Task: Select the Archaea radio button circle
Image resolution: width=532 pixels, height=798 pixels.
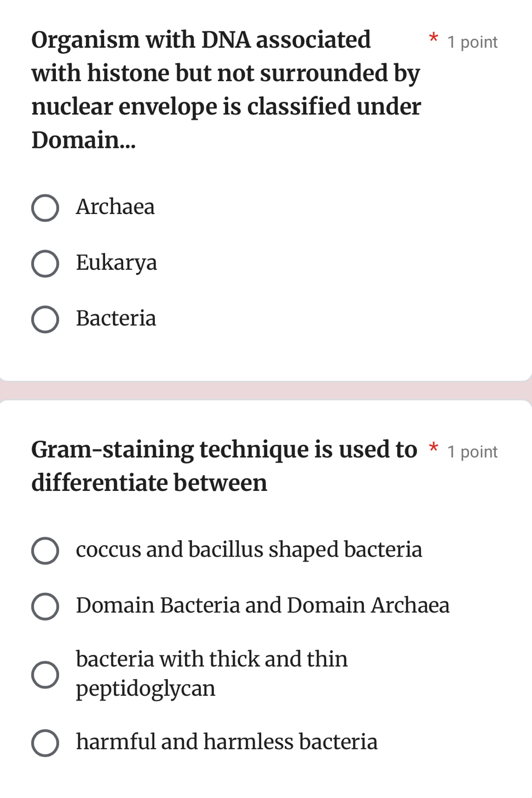Action: tap(45, 208)
